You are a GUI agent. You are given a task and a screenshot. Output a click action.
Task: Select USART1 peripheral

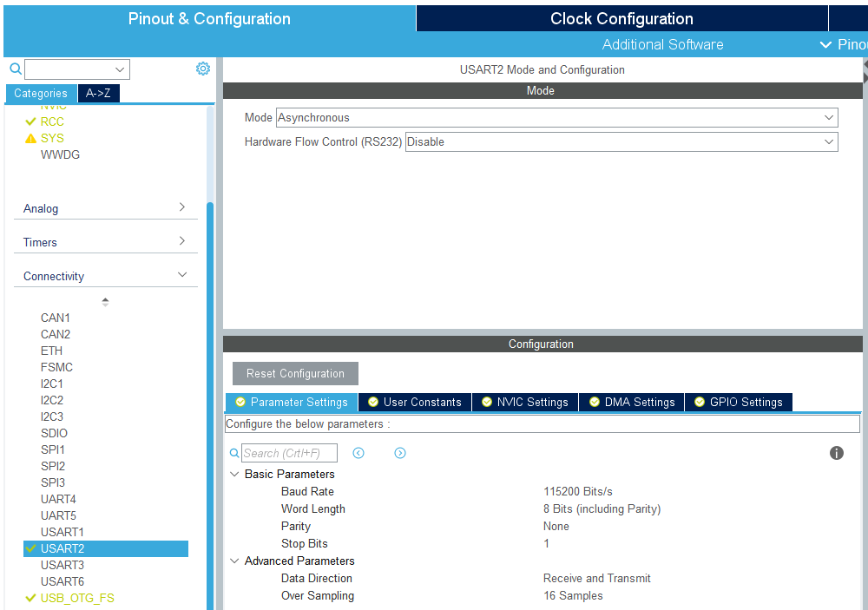[62, 533]
